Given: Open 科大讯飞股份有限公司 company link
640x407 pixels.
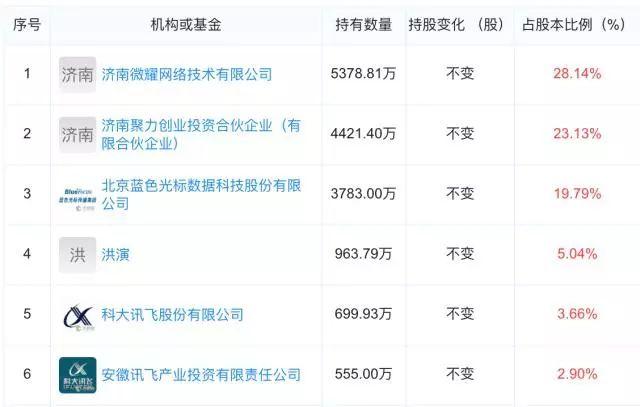Looking at the screenshot, I should click(172, 314).
